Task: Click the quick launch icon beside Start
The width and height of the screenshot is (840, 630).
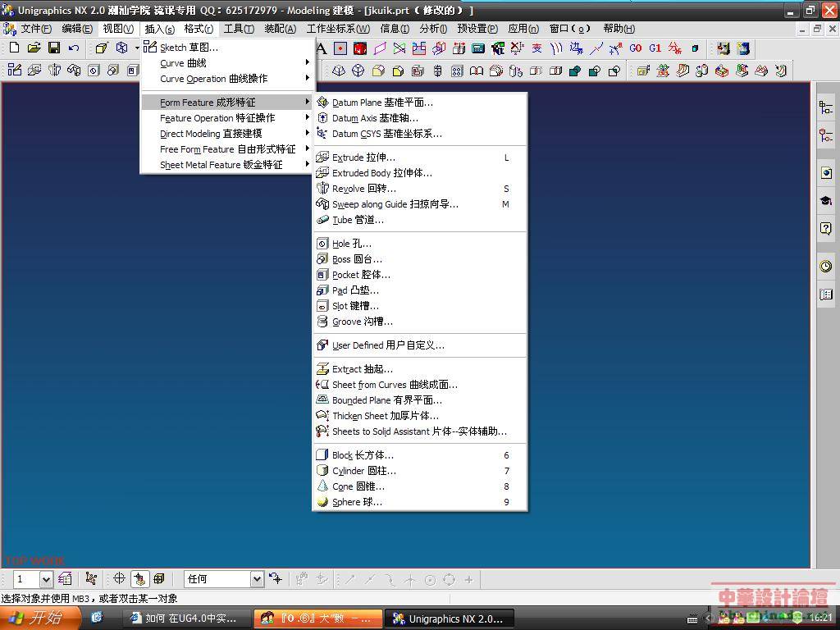Action: coord(97,619)
